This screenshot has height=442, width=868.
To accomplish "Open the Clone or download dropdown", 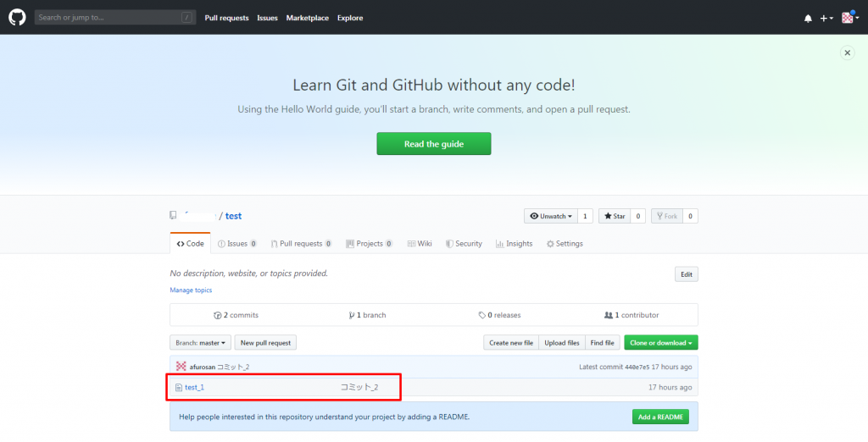I will [661, 343].
